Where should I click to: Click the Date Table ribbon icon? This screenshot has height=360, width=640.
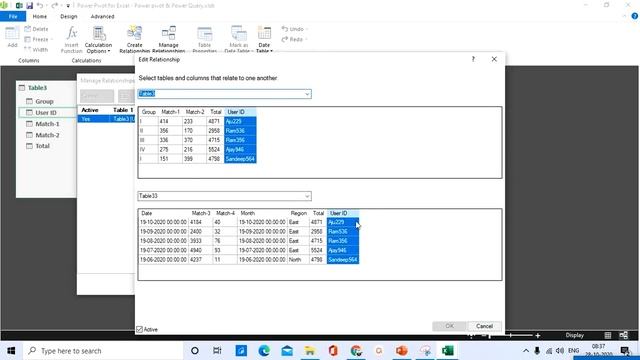[x=264, y=33]
